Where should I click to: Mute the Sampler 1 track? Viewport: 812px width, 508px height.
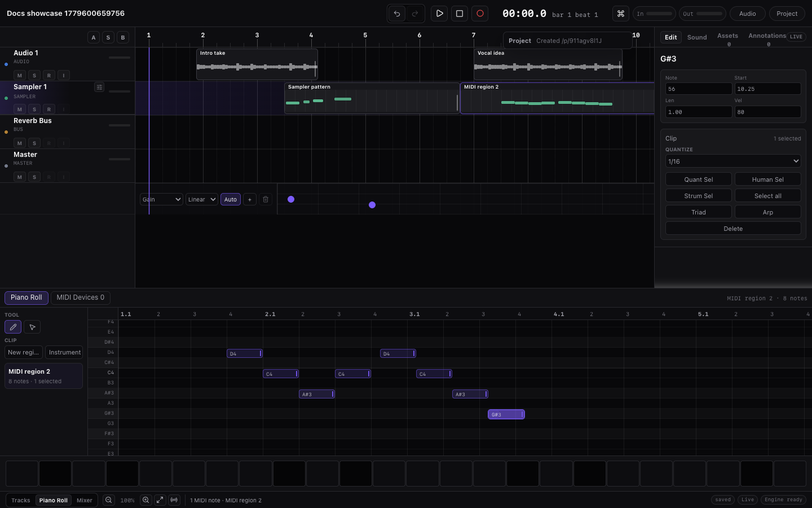[x=20, y=109]
